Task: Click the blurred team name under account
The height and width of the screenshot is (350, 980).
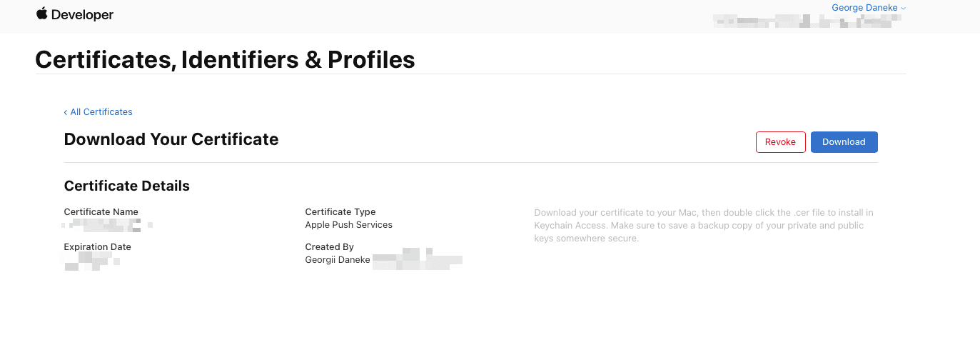Action: [807, 21]
